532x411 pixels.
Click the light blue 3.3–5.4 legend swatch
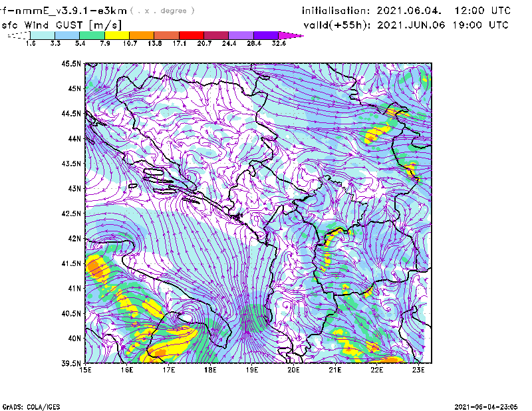[x=67, y=35]
